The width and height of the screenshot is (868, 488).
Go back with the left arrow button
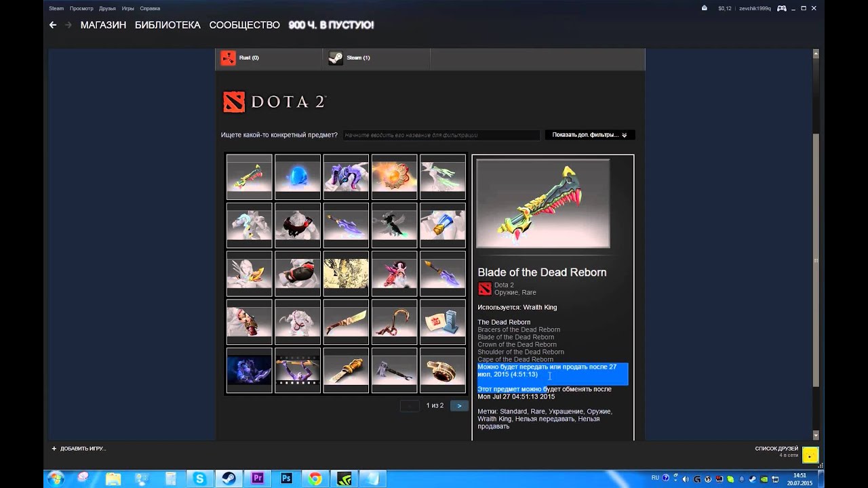tap(53, 25)
